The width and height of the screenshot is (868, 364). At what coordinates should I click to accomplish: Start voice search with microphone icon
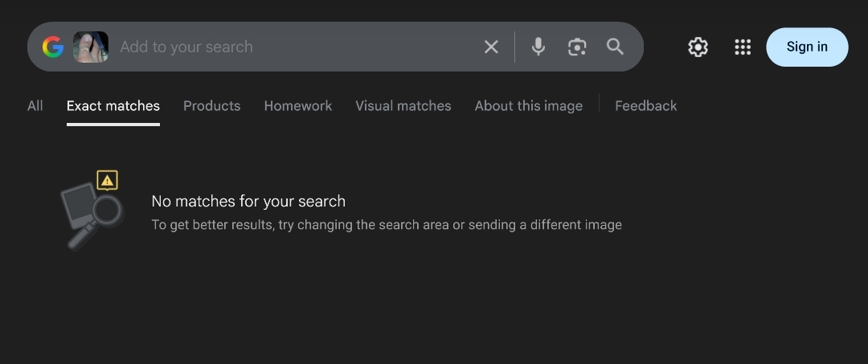point(538,47)
